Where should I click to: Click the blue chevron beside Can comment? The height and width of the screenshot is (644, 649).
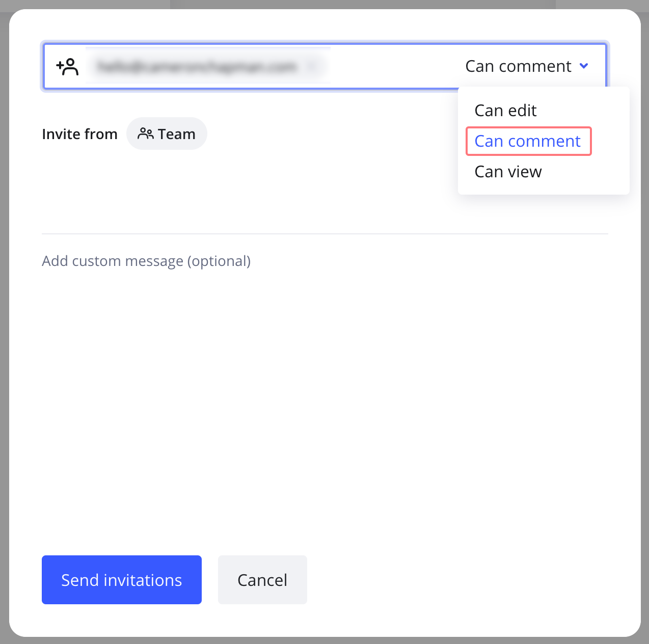point(584,66)
